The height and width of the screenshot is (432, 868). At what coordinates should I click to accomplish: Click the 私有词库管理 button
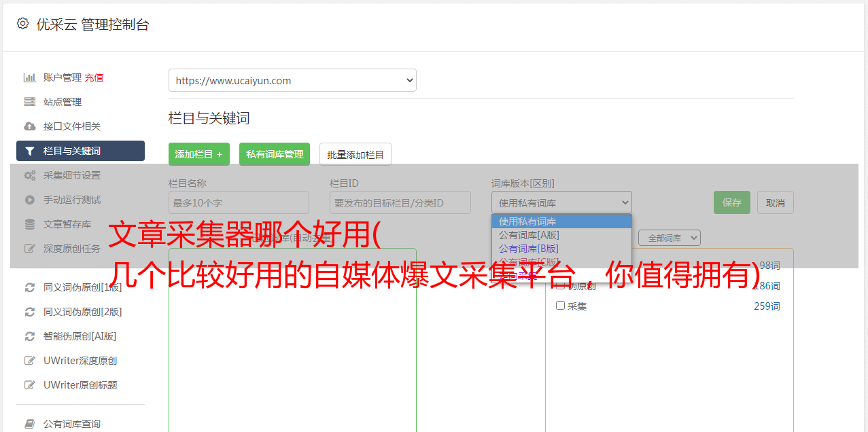pyautogui.click(x=275, y=154)
